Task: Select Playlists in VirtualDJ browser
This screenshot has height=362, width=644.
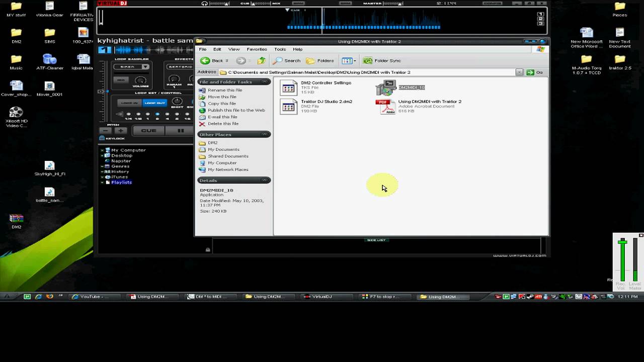Action: click(x=121, y=183)
